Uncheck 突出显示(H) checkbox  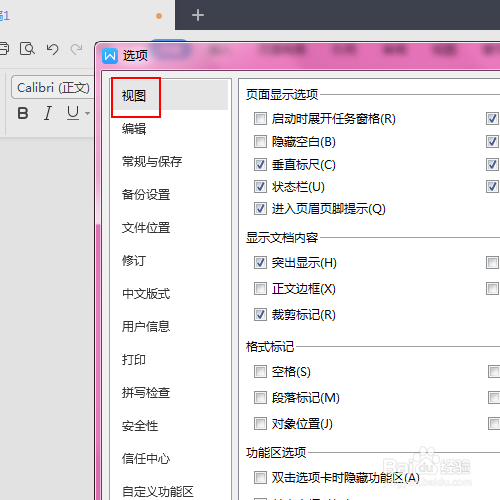click(x=260, y=263)
